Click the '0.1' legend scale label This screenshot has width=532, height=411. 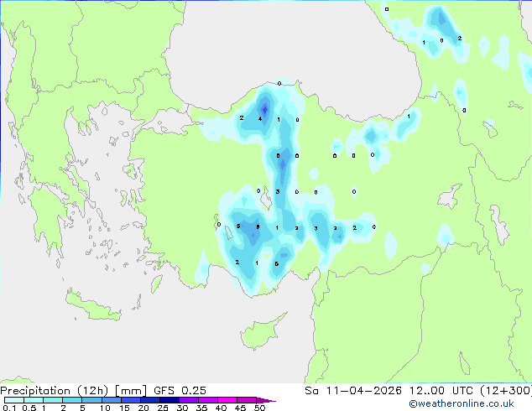(9, 408)
